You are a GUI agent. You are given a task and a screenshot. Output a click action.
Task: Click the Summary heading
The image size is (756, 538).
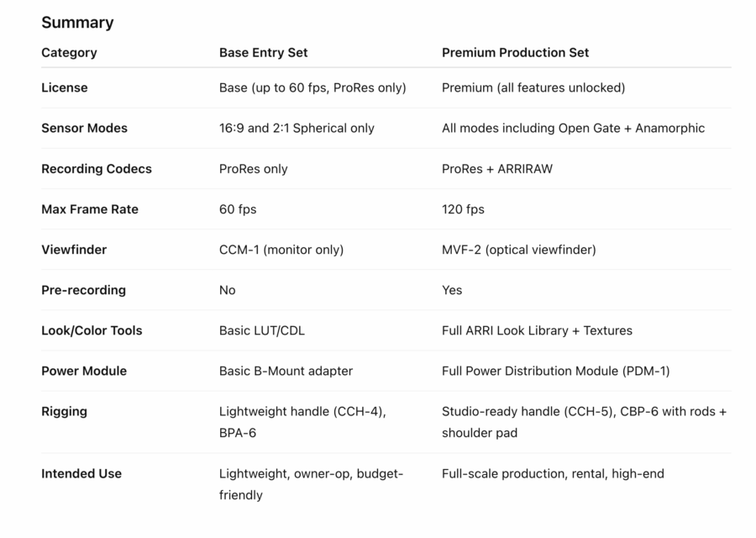point(77,23)
